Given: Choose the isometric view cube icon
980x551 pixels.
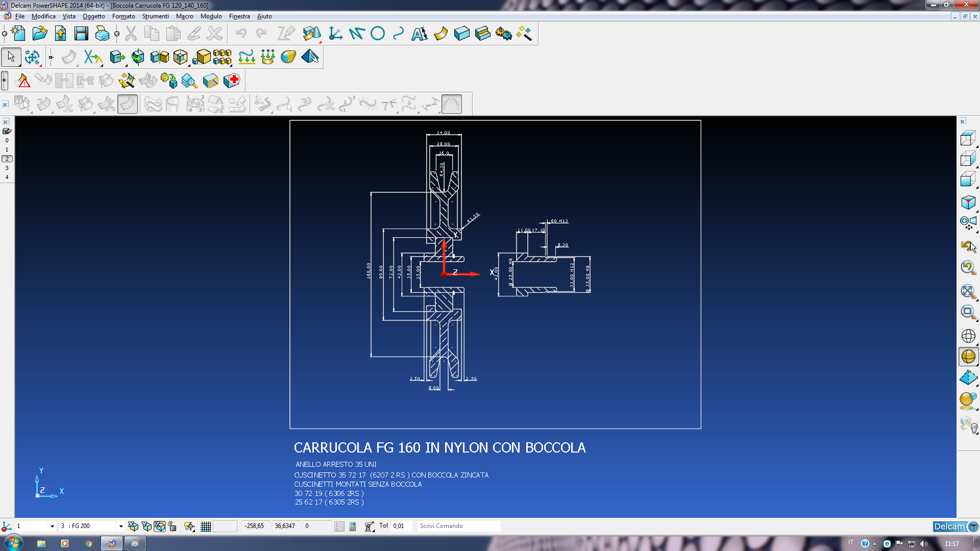Looking at the screenshot, I should 968,203.
